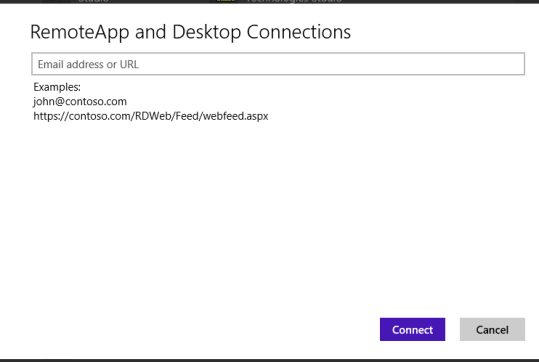539x362 pixels.
Task: Click the word RemoteApp in the heading
Action: [80, 33]
